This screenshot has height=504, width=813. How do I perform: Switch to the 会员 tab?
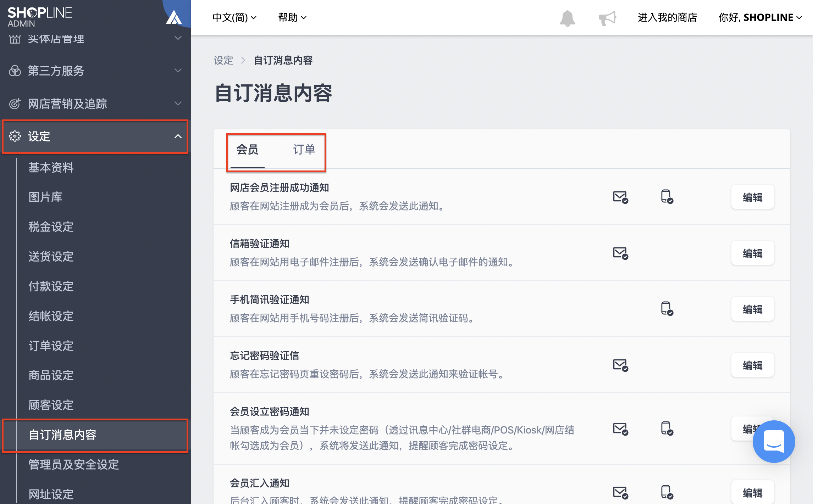pos(247,150)
